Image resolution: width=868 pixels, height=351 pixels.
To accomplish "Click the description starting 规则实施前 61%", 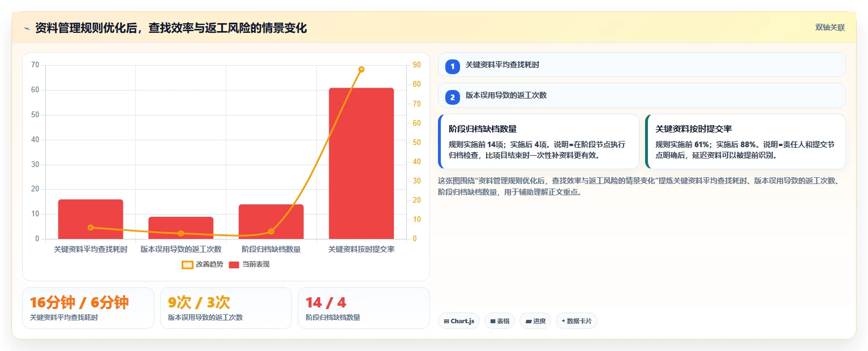I will pos(744,149).
